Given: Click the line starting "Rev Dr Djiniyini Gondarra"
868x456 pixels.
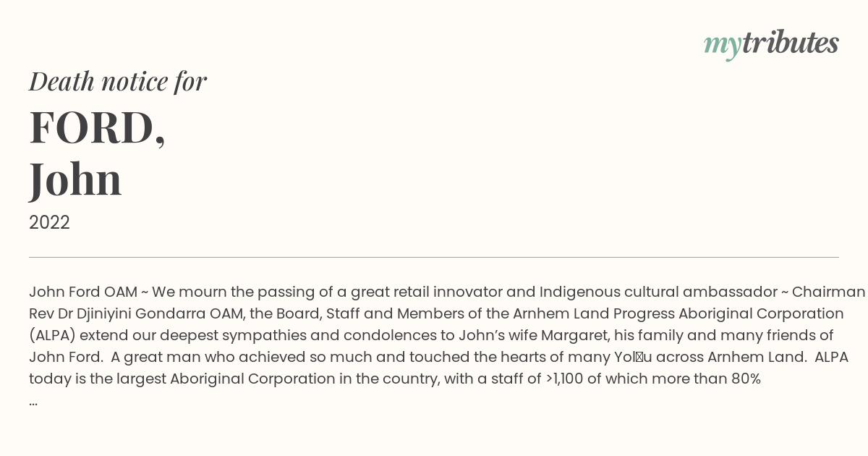Looking at the screenshot, I should coord(436,314).
